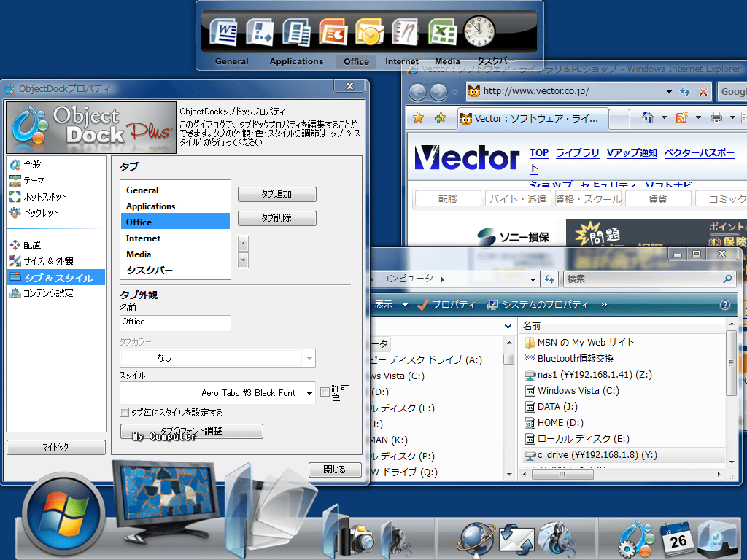Open the camera pictures folder dock icon
The width and height of the screenshot is (747, 560).
coord(349,533)
